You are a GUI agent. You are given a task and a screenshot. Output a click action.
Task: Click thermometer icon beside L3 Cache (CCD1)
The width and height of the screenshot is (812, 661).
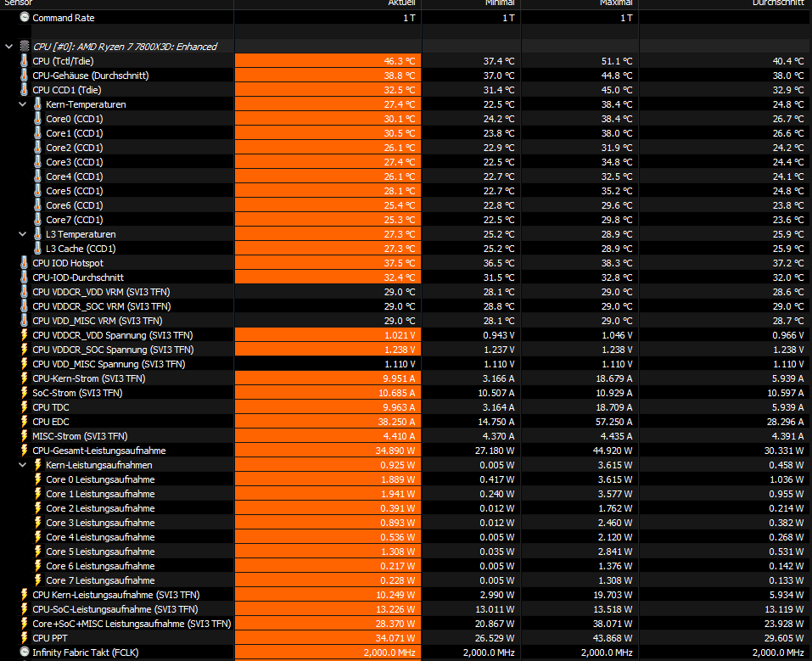coord(38,249)
